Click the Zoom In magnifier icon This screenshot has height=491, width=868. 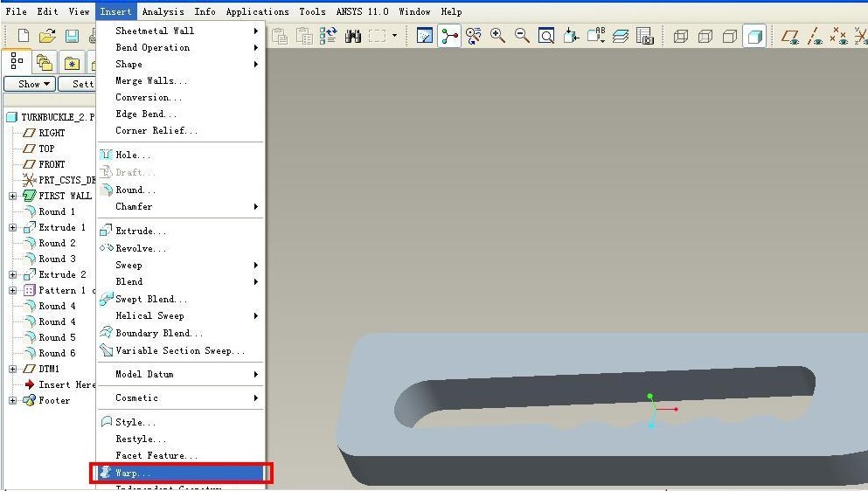tap(497, 36)
